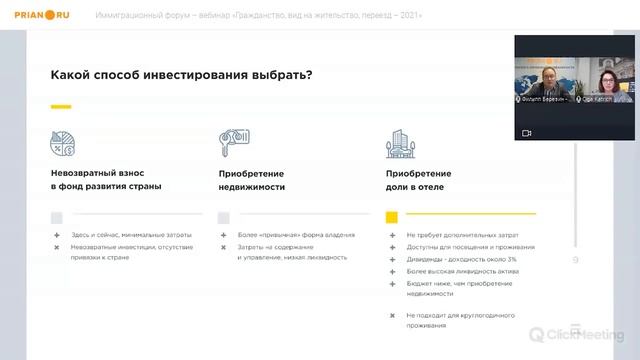Click plus icon beside «Более высокая ликвидность»
The image size is (640, 360).
[392, 272]
